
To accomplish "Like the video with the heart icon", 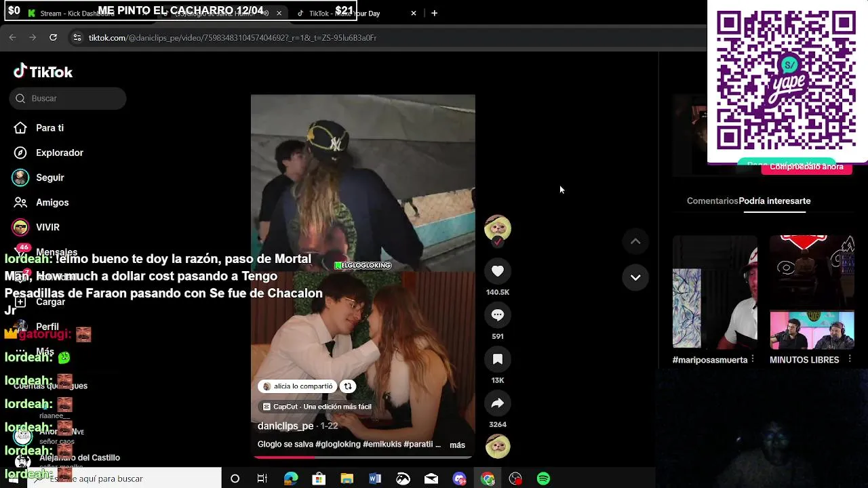I will [497, 271].
